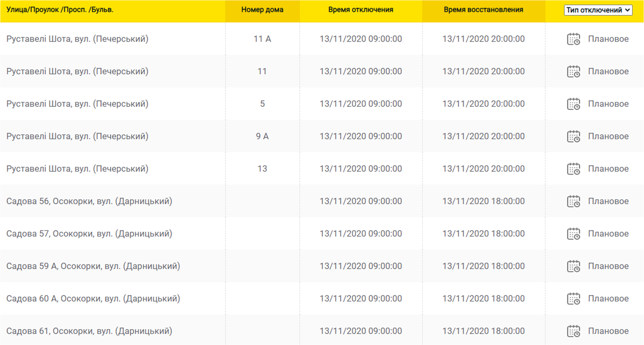Click calendar icon for Садова 59 А row
Image resolution: width=644 pixels, height=345 pixels.
click(573, 267)
